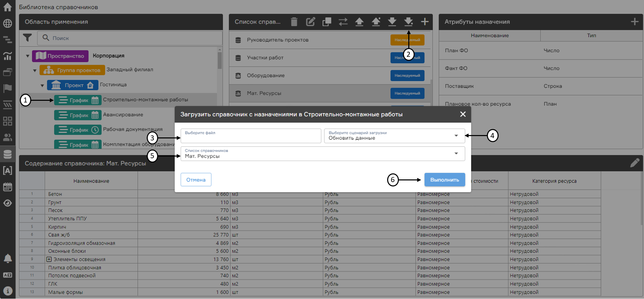
Task: Click the Отмена button
Action: point(196,180)
